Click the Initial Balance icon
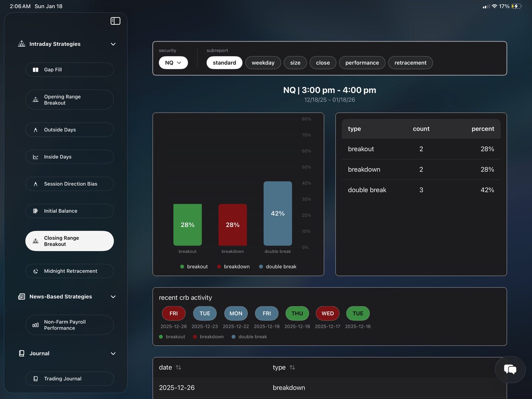This screenshot has height=399, width=532. click(x=35, y=211)
